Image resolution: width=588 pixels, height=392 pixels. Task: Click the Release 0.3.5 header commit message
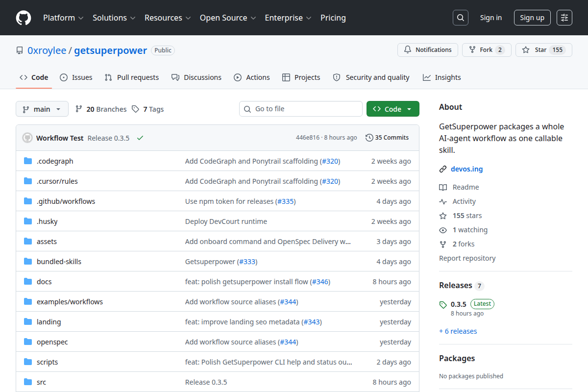108,138
